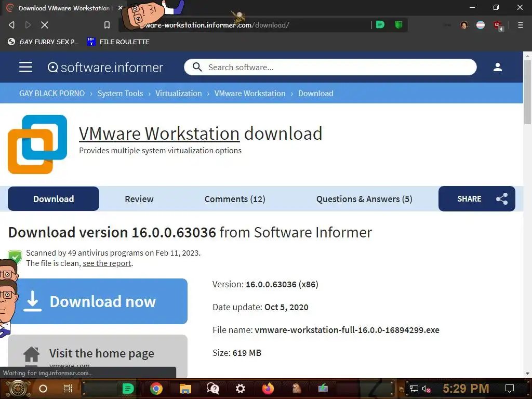Open the notification action center icon

click(x=509, y=389)
